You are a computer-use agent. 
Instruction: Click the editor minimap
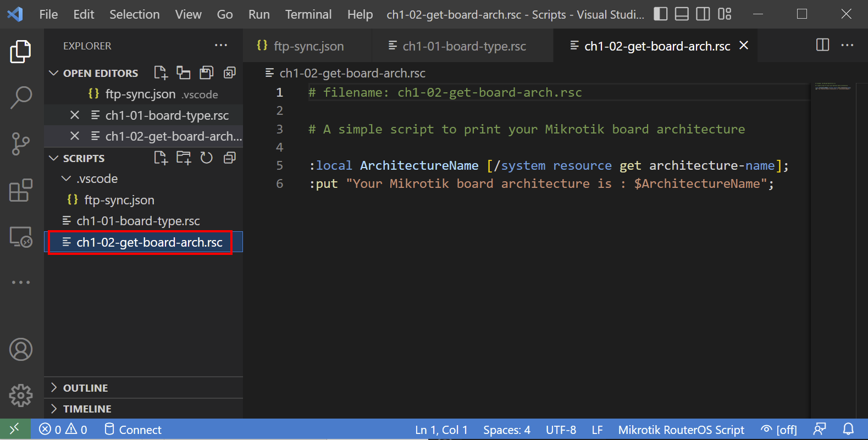[833, 87]
